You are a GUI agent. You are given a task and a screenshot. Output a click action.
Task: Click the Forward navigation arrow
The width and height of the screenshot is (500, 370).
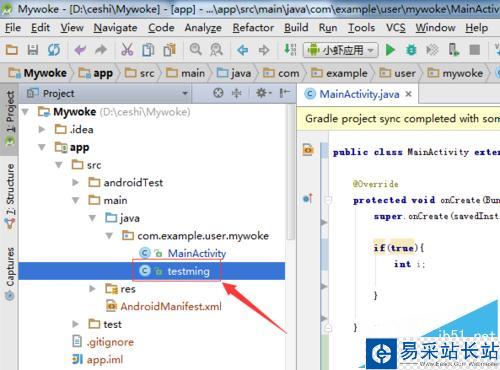pos(264,50)
